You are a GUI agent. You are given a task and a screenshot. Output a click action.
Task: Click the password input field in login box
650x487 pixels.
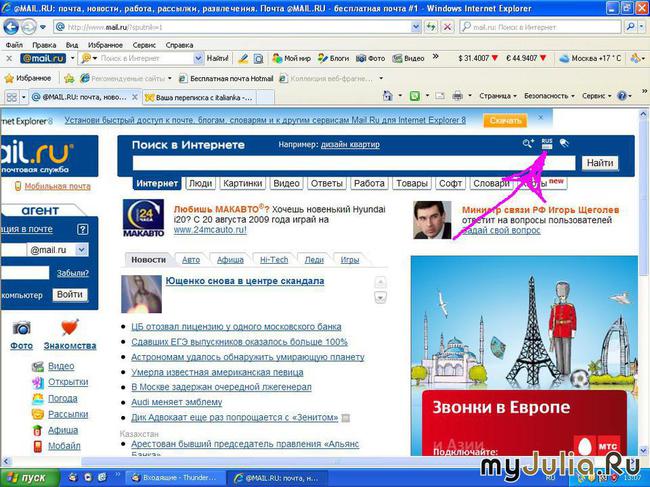point(25,272)
